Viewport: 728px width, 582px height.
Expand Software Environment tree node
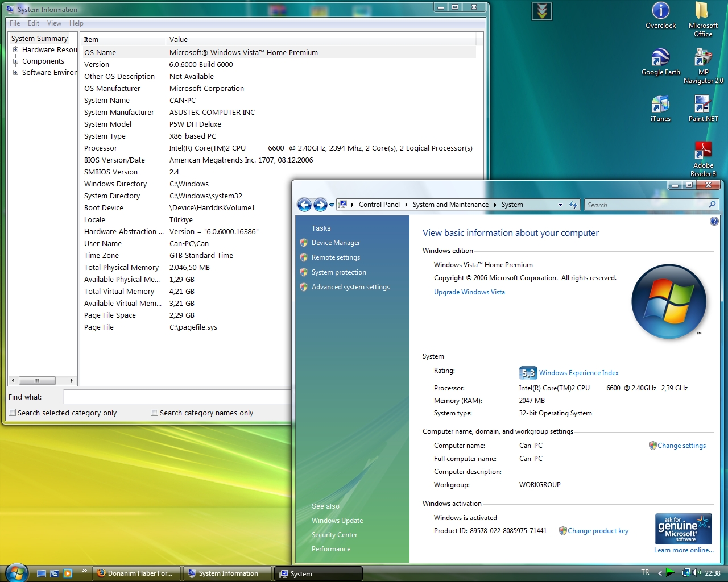click(x=16, y=73)
